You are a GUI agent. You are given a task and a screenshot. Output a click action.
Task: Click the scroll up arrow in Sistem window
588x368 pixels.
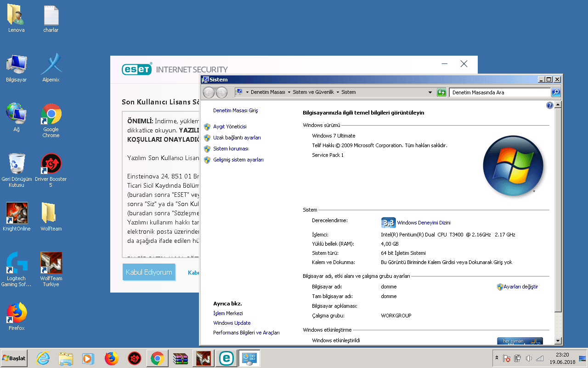pyautogui.click(x=558, y=105)
